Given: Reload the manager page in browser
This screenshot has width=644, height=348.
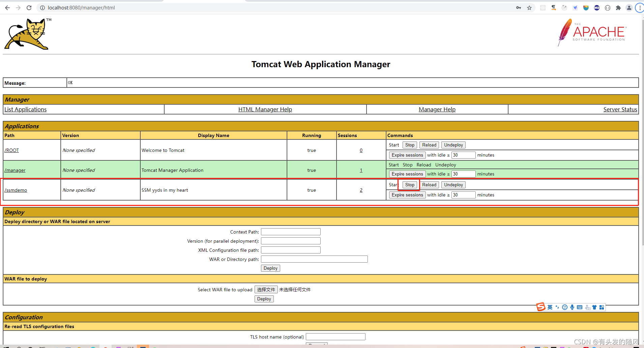Looking at the screenshot, I should (29, 8).
